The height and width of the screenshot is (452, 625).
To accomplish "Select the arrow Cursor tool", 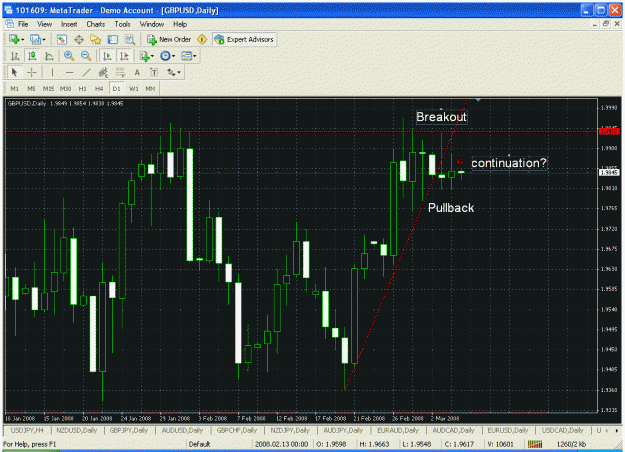I will [x=14, y=73].
